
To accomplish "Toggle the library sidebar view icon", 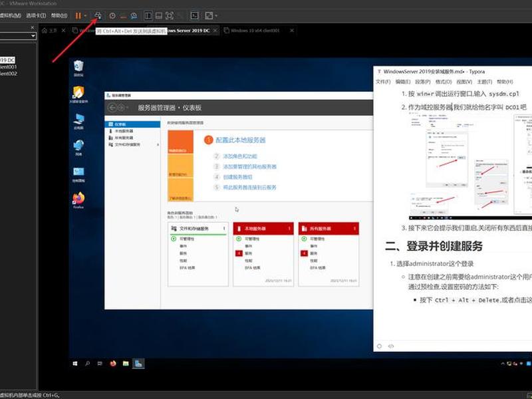I will tap(148, 15).
